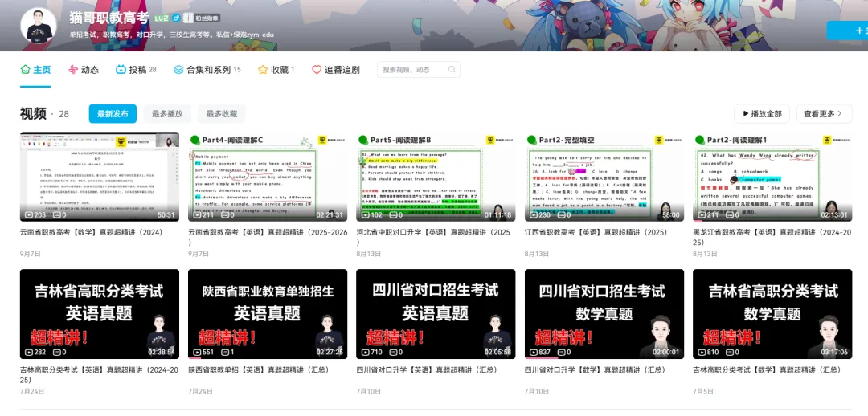Open the Part2-完型填空 video thumbnail
This screenshot has height=416, width=868.
point(604,177)
